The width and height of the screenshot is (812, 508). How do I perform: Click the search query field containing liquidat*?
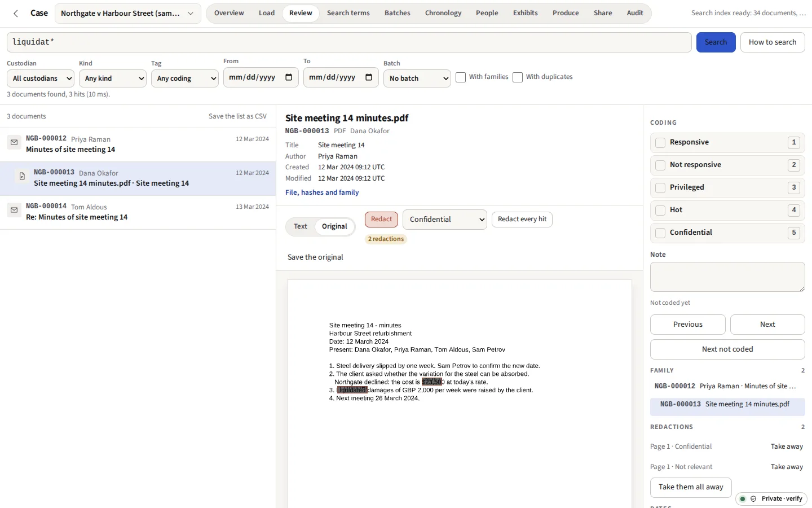[x=349, y=42]
